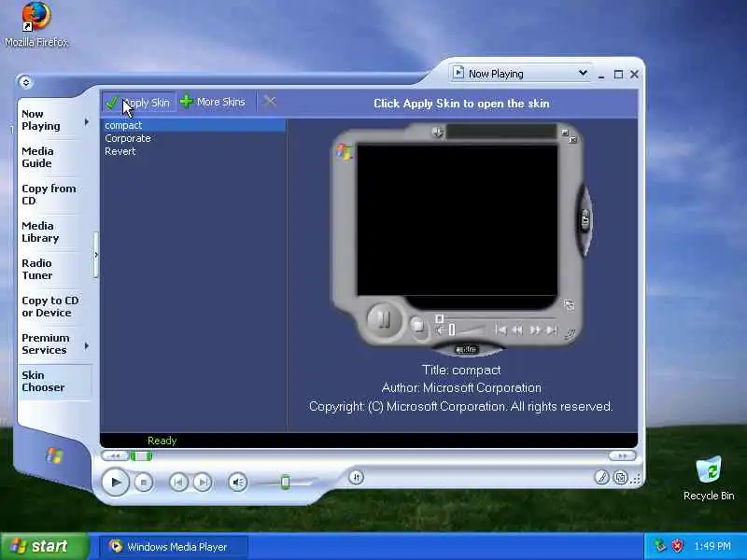Delete selected skin with X icon

pos(270,102)
